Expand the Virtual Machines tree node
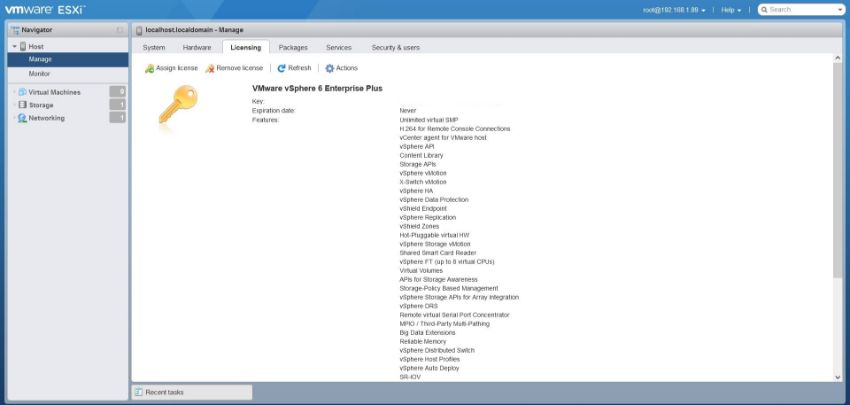The width and height of the screenshot is (850, 405). coord(15,92)
